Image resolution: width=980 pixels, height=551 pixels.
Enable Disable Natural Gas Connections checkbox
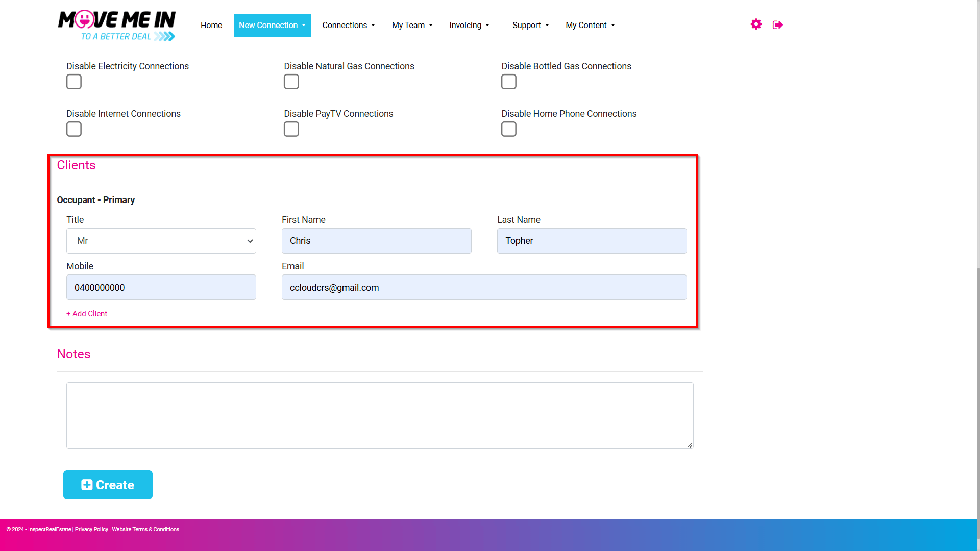pyautogui.click(x=291, y=82)
